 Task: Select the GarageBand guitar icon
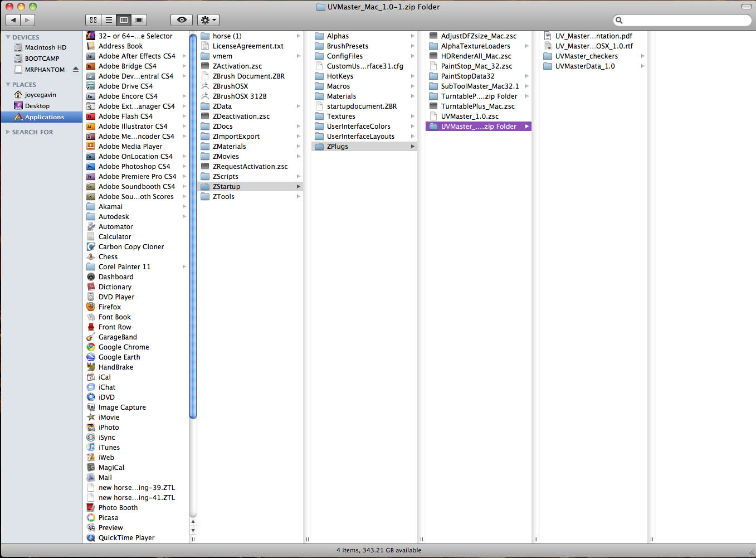(91, 337)
